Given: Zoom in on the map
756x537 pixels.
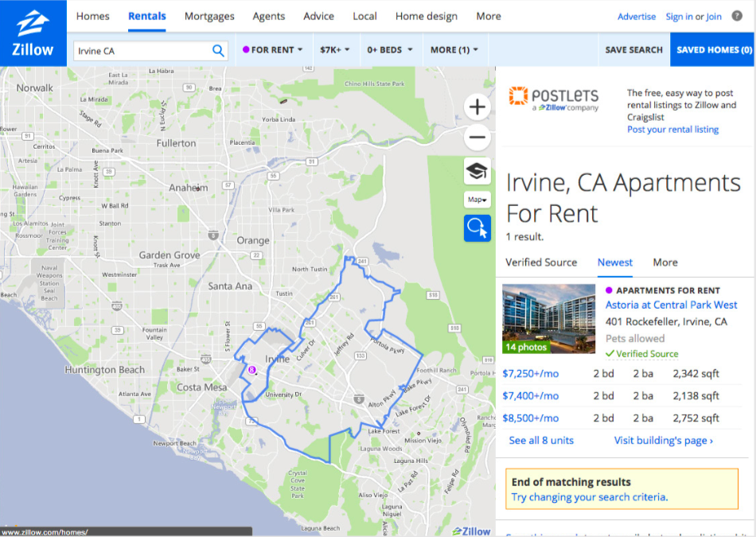Looking at the screenshot, I should point(477,106).
